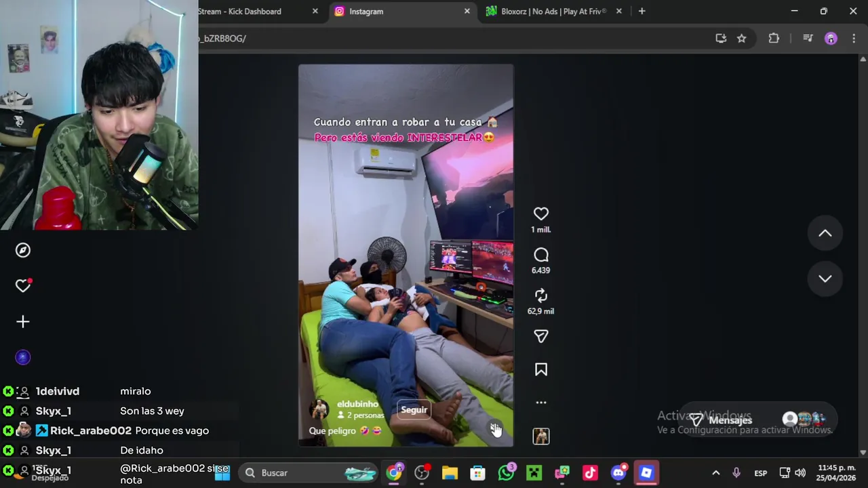868x488 pixels.
Task: Open Discord from the taskbar
Action: pyautogui.click(x=618, y=473)
